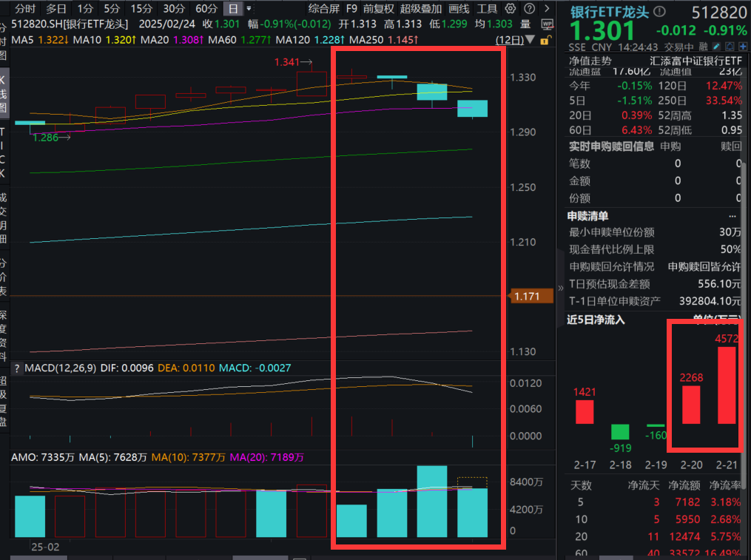The image size is (751, 560).
Task: Click the 20-day net inflow value 12474
Action: coord(685,536)
